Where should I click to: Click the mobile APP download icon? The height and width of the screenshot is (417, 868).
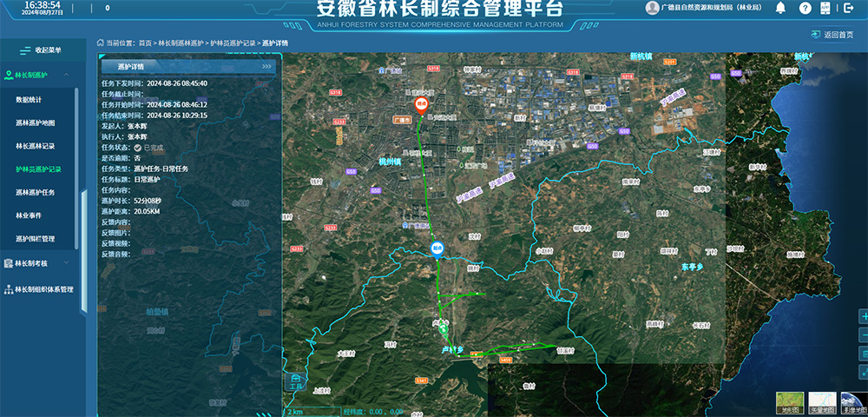(826, 8)
